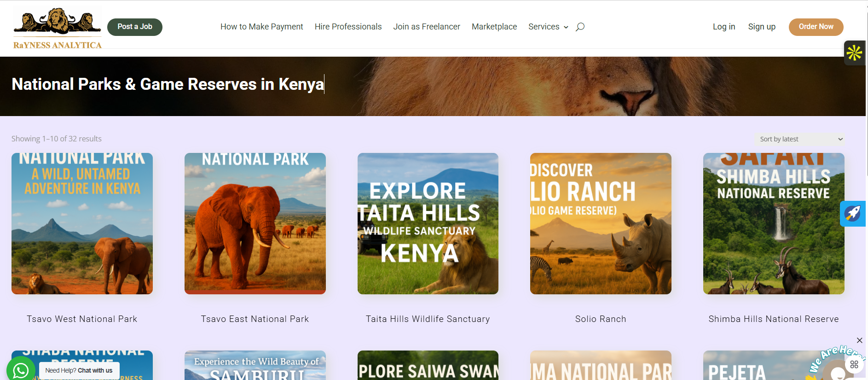Image resolution: width=868 pixels, height=380 pixels.
Task: Click the Sign up link
Action: pyautogui.click(x=762, y=27)
